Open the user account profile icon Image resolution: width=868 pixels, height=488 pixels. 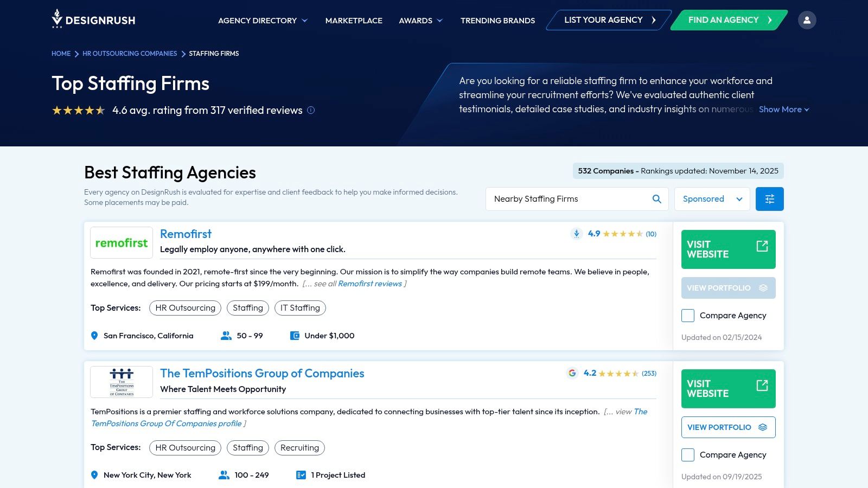coord(807,20)
